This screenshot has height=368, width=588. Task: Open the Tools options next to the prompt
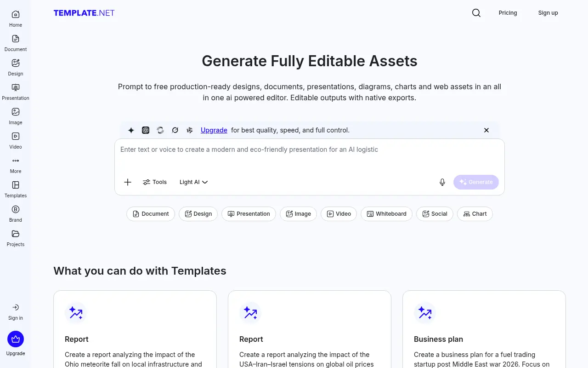pos(154,182)
